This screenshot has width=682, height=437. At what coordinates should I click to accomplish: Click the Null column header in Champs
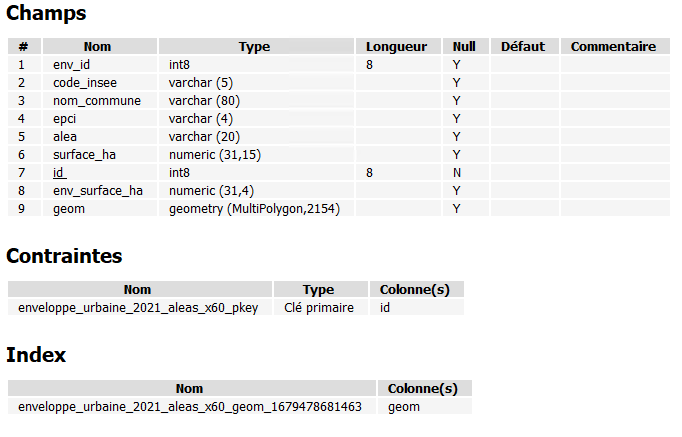[465, 46]
